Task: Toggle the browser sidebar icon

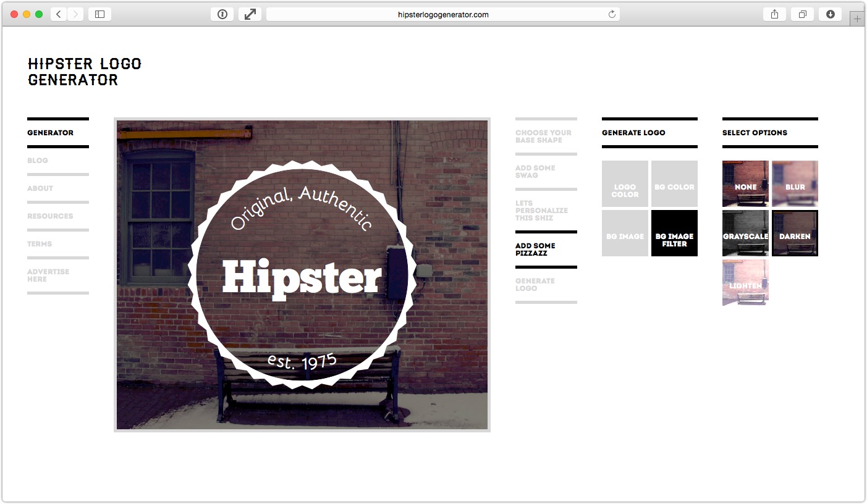Action: pos(99,14)
